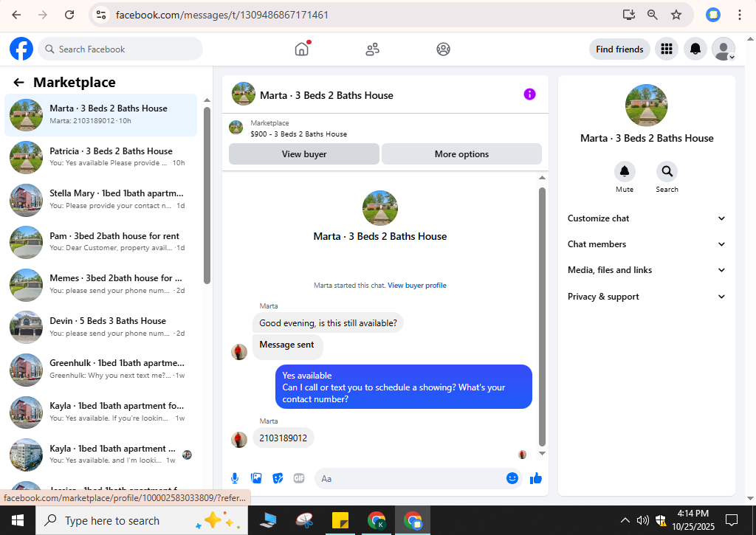Open the notifications bell in the header
Viewport: 756px width, 535px height.
[x=695, y=49]
